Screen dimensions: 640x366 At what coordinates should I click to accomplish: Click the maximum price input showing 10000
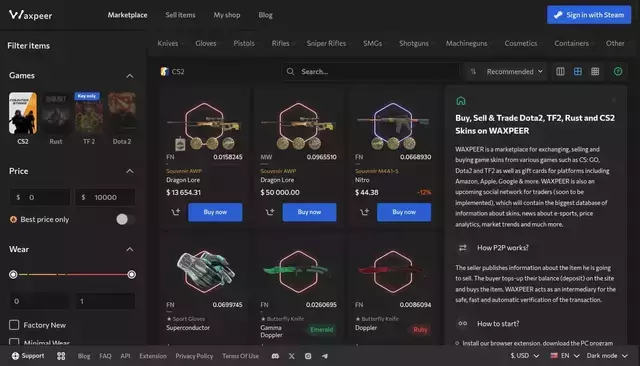click(x=105, y=197)
